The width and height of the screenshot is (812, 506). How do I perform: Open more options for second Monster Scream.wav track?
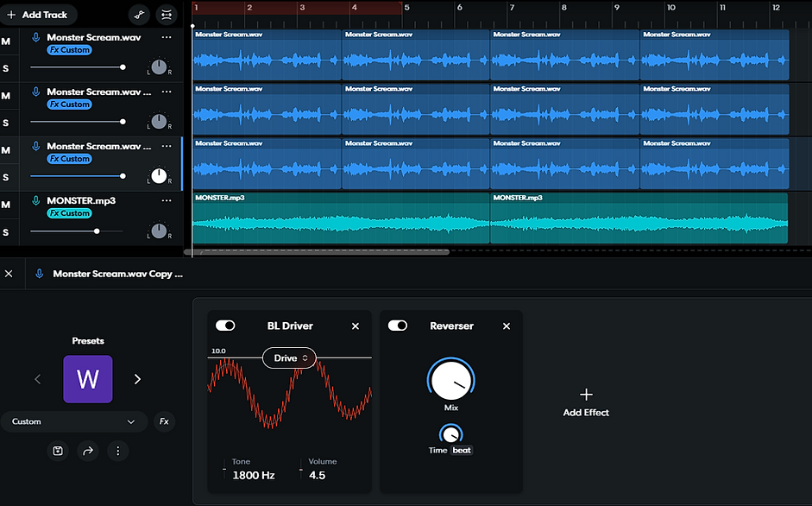point(167,92)
